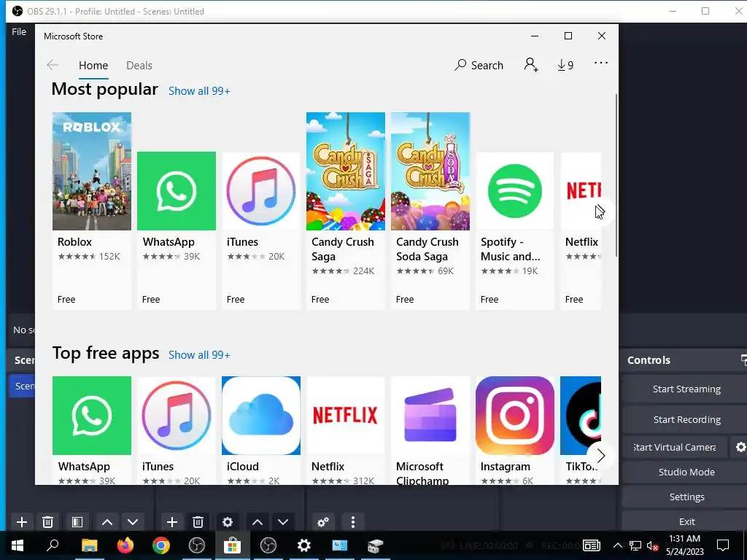Open Show all 99+ for Most popular

[199, 91]
